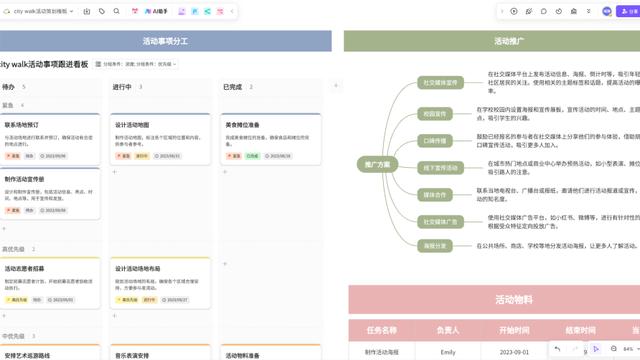This screenshot has height=360, width=640.
Task: Select the 活动物料 pink section header
Action: tap(494, 300)
